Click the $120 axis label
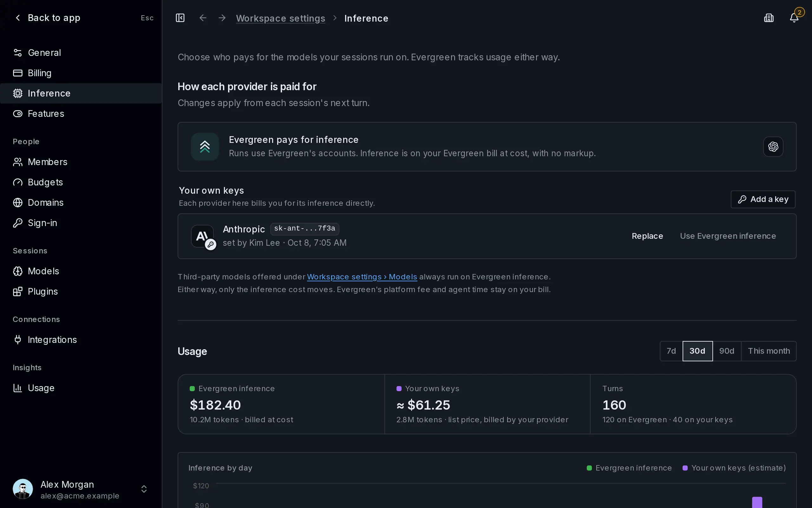This screenshot has width=812, height=508. (201, 486)
